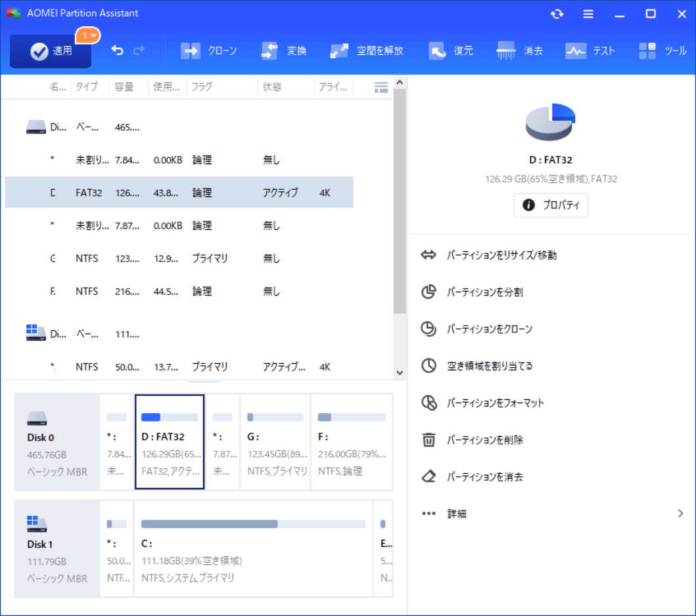Click the partition list scroll down arrow
This screenshot has height=616, width=696.
[400, 372]
